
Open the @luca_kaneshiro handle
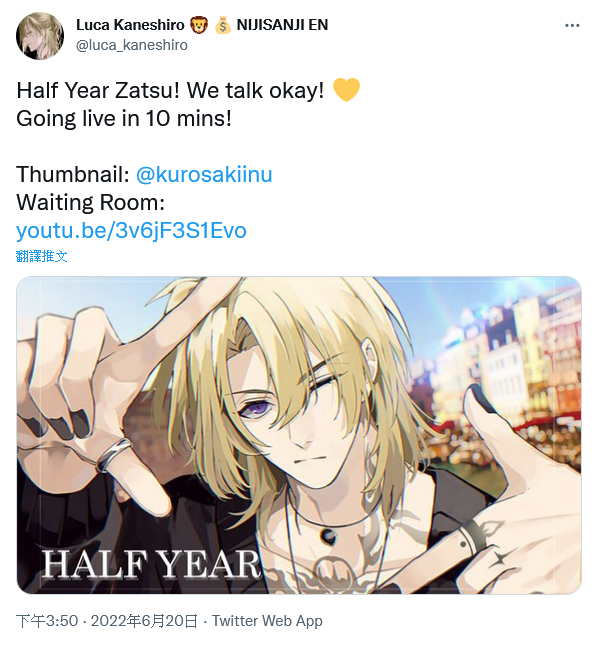point(132,45)
